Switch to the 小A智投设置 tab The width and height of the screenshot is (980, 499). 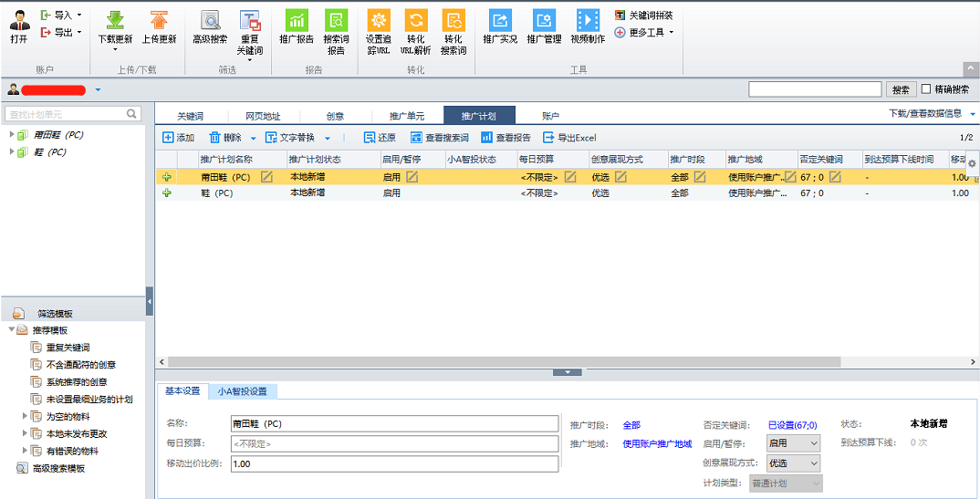[x=242, y=391]
